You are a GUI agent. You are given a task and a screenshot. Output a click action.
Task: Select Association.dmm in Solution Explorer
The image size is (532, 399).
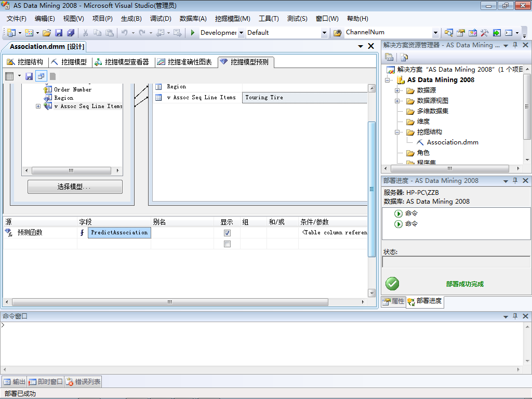point(453,142)
